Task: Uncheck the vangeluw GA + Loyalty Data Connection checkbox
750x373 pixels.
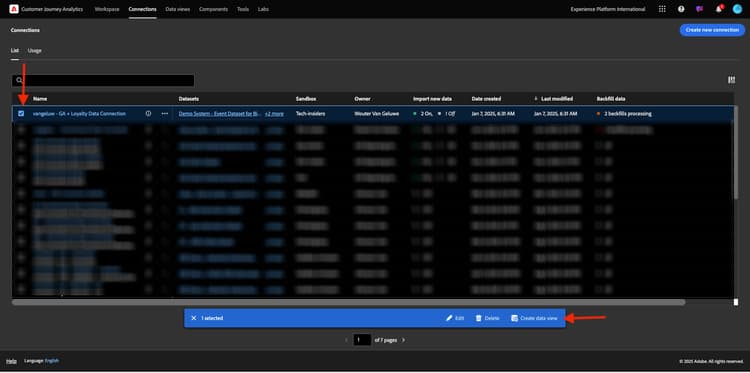Action: pos(21,114)
